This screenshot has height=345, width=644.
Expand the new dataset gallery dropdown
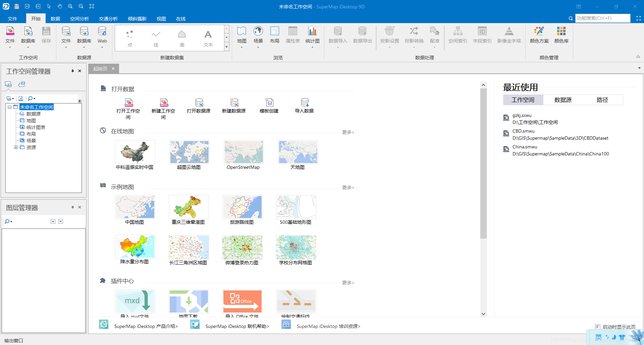click(x=226, y=47)
